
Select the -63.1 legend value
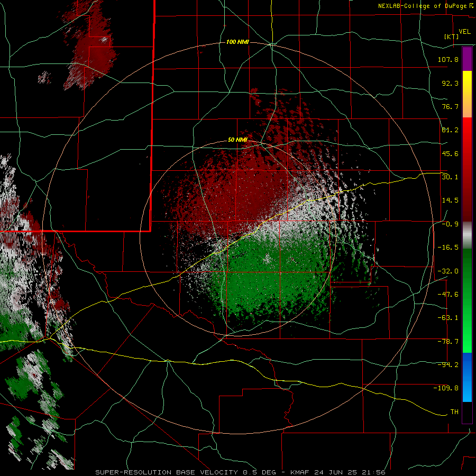point(448,318)
